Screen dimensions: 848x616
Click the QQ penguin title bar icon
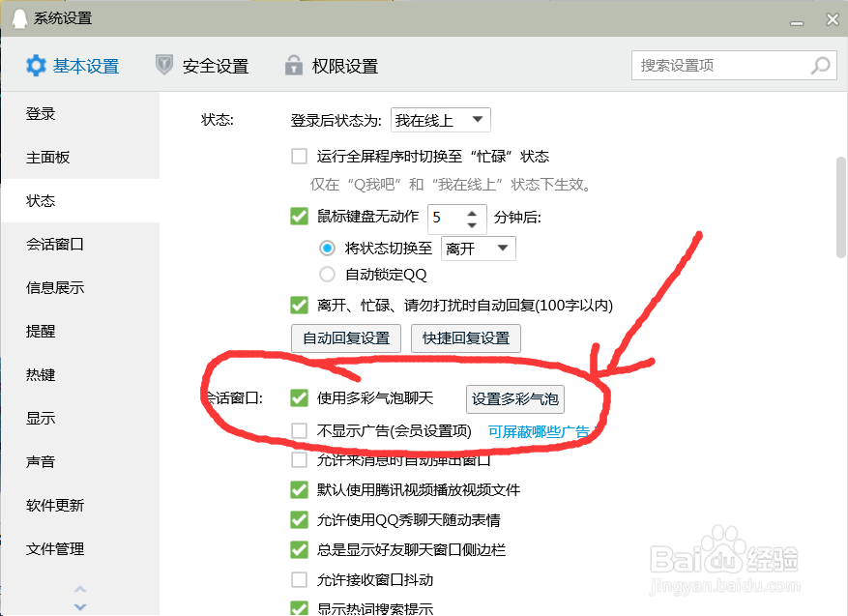click(19, 18)
